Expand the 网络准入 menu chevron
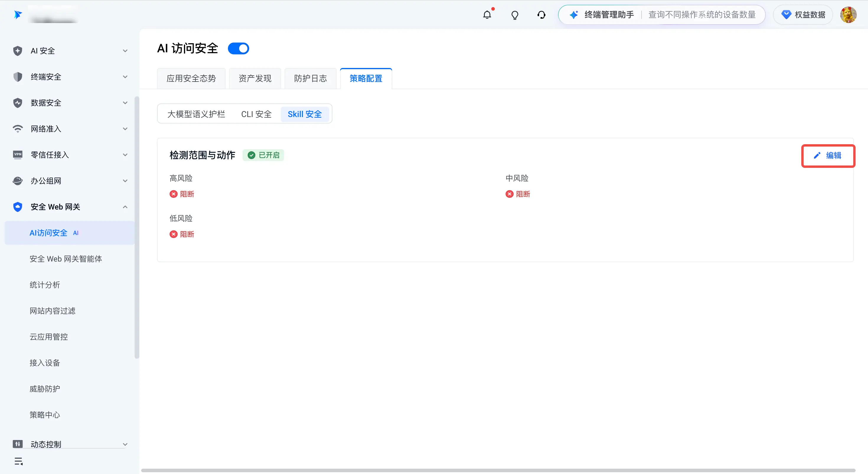The image size is (868, 474). click(125, 129)
